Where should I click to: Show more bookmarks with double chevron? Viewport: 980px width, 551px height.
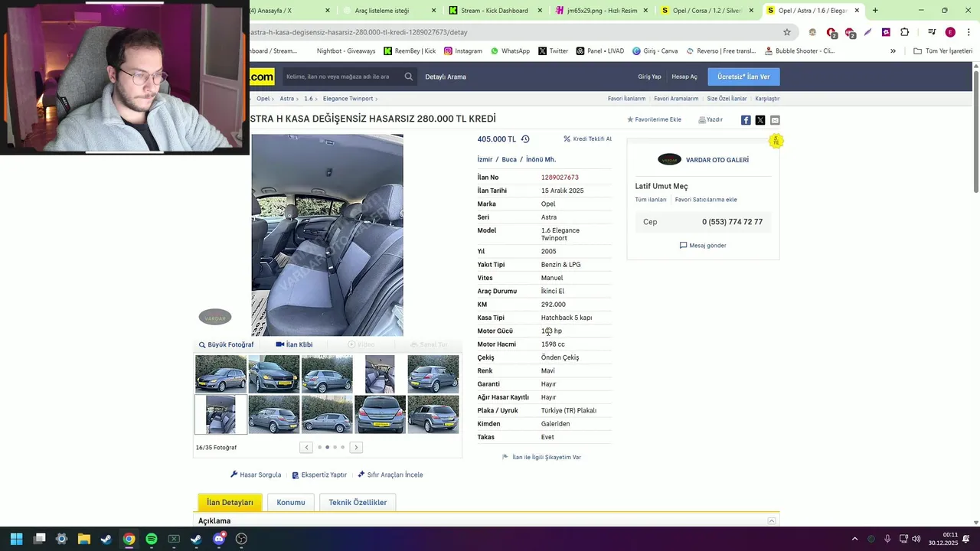pos(893,51)
